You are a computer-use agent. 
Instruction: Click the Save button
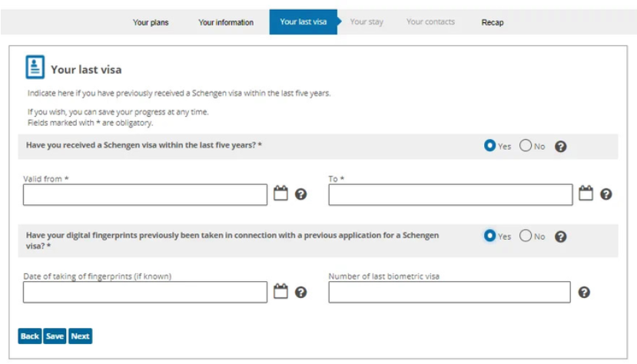(x=55, y=336)
